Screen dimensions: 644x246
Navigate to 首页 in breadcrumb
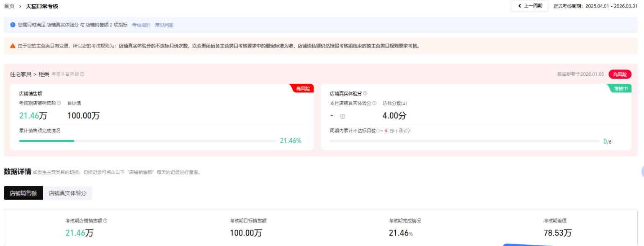(x=9, y=6)
